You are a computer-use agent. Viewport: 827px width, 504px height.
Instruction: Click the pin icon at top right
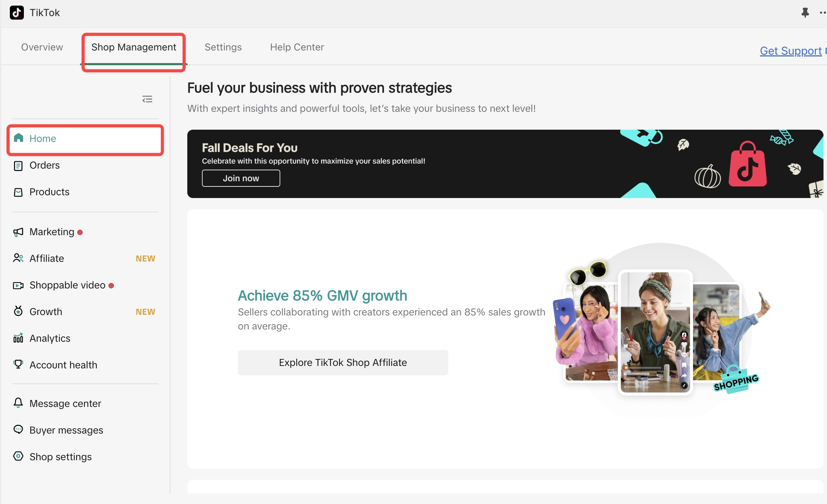coord(805,13)
